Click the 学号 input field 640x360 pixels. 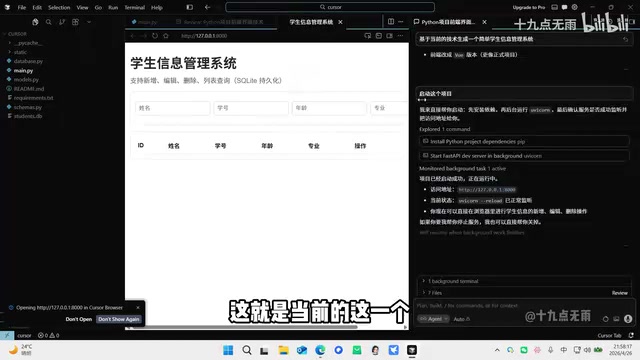pos(251,108)
